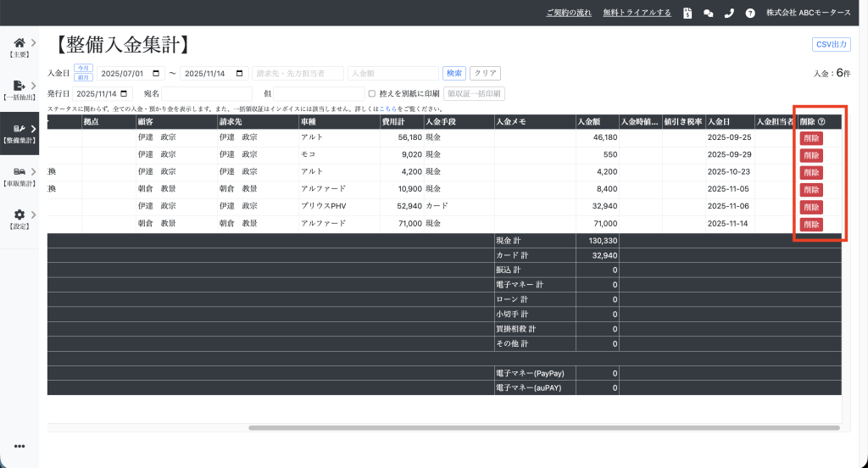
Task: Open the 設定 gear icon
Action: tap(19, 215)
